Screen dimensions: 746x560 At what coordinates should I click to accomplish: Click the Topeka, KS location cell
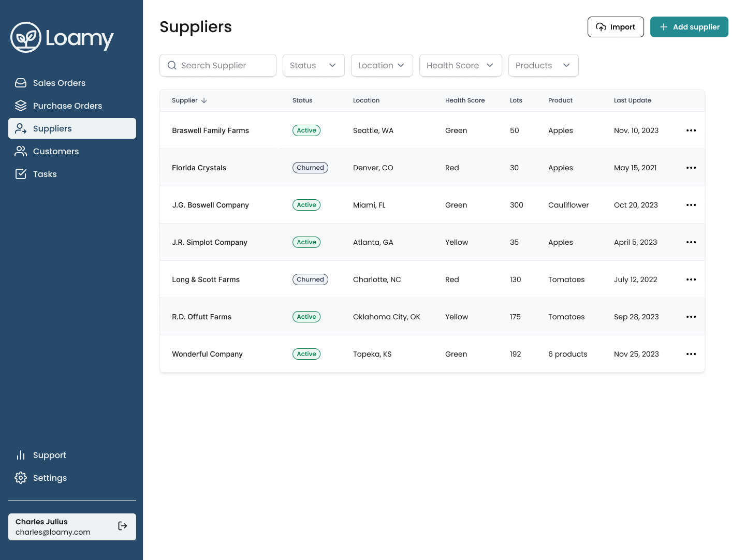[x=372, y=354]
